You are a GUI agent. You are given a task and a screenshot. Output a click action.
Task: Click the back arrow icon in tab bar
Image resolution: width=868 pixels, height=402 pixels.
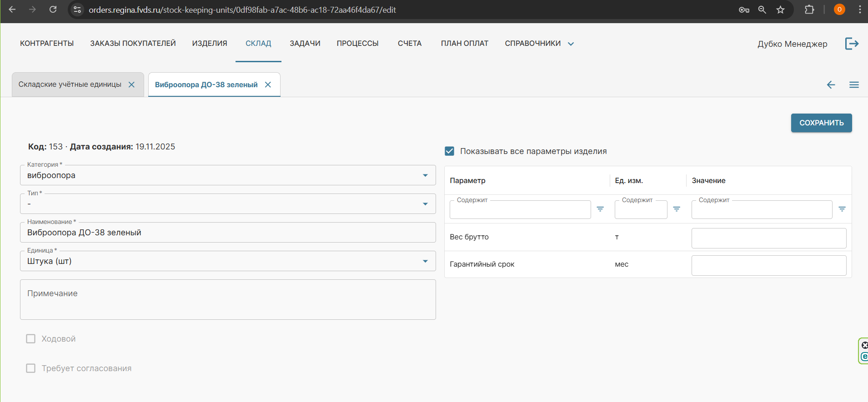[831, 85]
